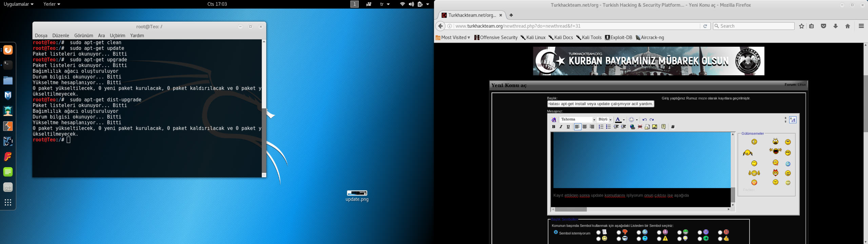Select the green arrow symbol radio

pos(700,239)
